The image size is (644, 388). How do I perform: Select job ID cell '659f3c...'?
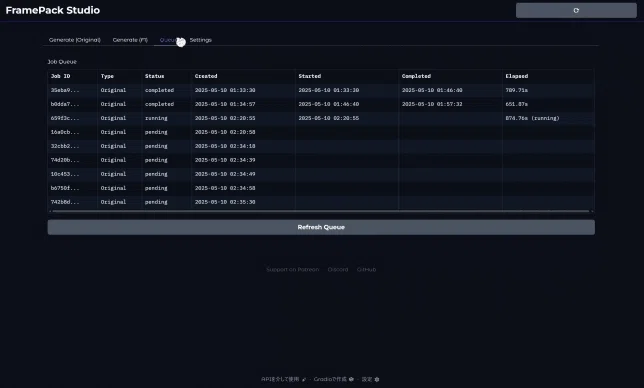[x=73, y=118]
